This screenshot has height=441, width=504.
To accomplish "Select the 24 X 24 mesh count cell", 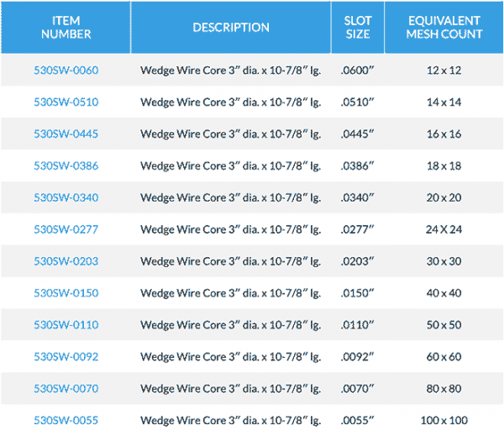I will [444, 229].
